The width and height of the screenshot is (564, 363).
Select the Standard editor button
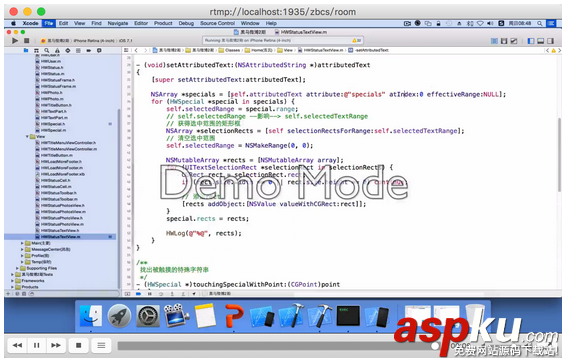tap(495, 41)
